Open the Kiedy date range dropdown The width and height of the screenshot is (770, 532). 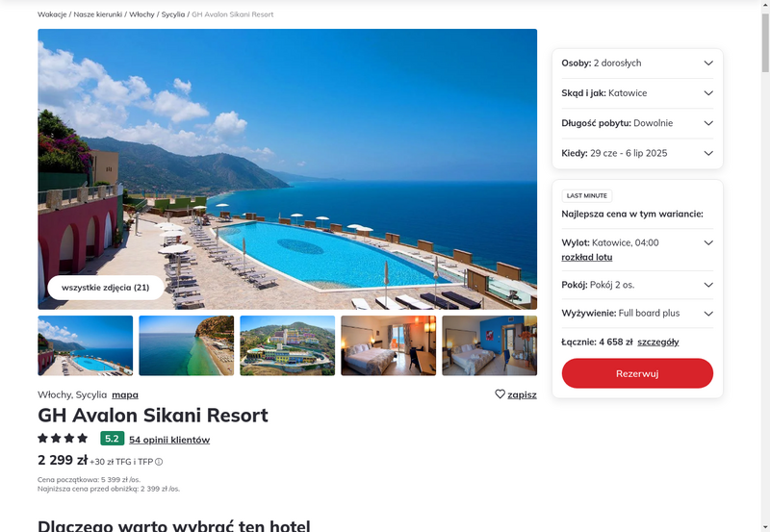pyautogui.click(x=637, y=153)
